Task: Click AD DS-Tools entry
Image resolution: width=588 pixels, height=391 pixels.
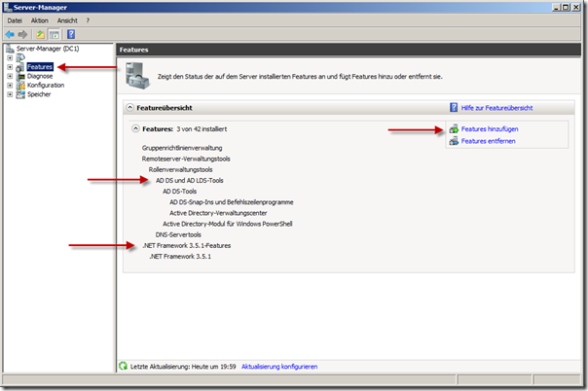Action: (180, 192)
